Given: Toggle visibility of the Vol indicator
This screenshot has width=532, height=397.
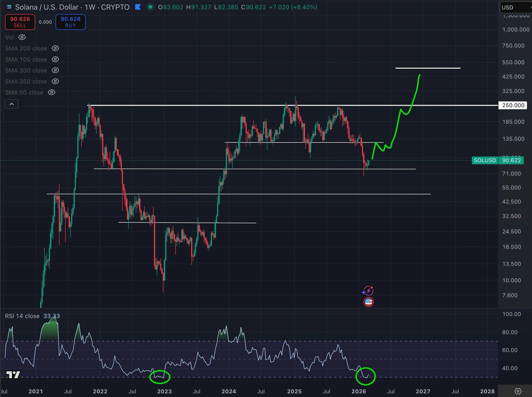Looking at the screenshot, I should 22,37.
